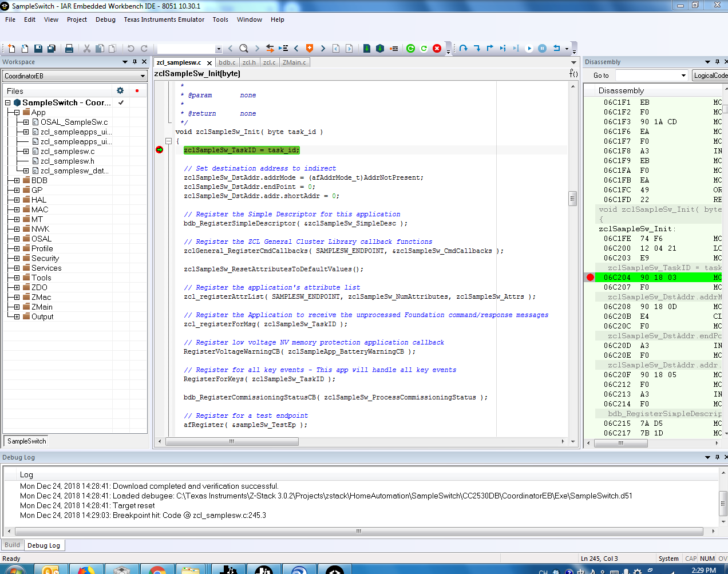Stop debugging with the red X icon
The image size is (728, 574).
(x=437, y=49)
